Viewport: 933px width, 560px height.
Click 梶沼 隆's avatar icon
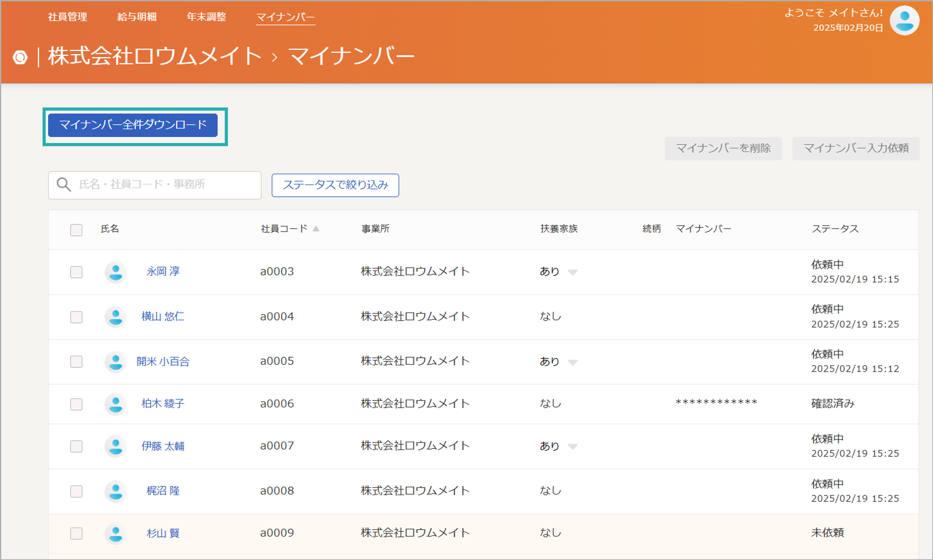pos(115,491)
